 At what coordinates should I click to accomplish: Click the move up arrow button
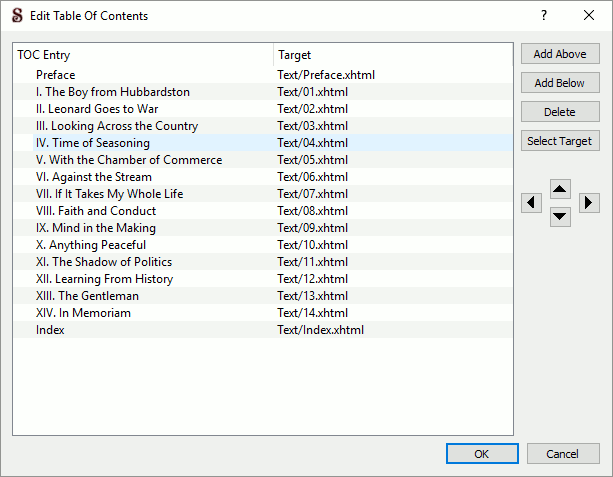click(560, 189)
